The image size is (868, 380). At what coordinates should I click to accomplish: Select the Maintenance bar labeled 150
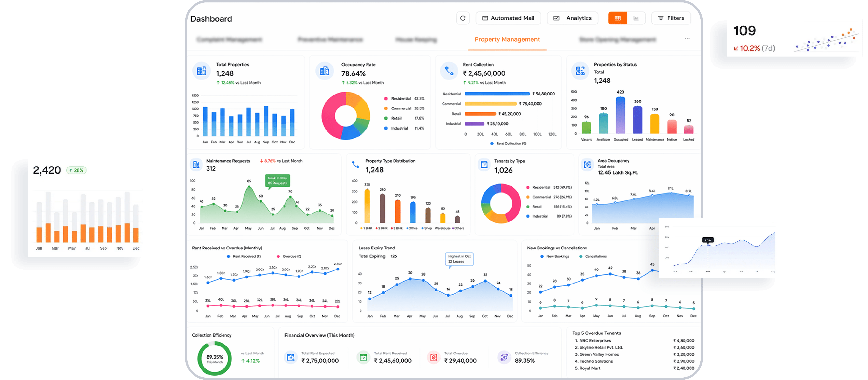655,124
